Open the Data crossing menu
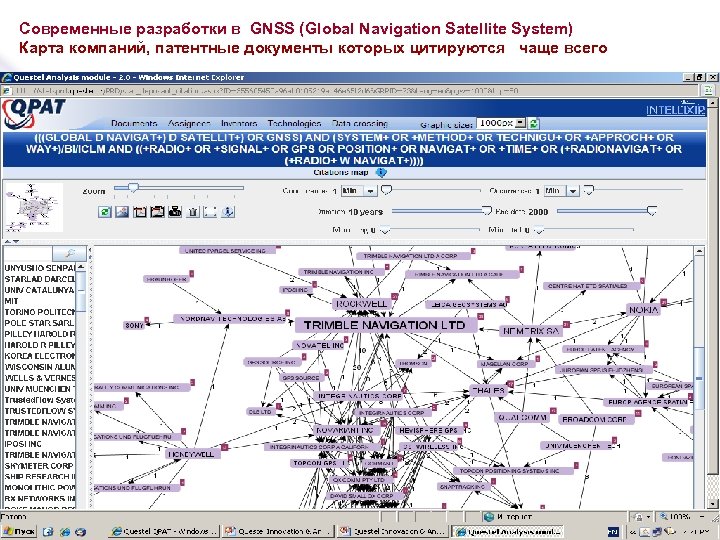Screen dimensions: 720x540 tap(360, 124)
